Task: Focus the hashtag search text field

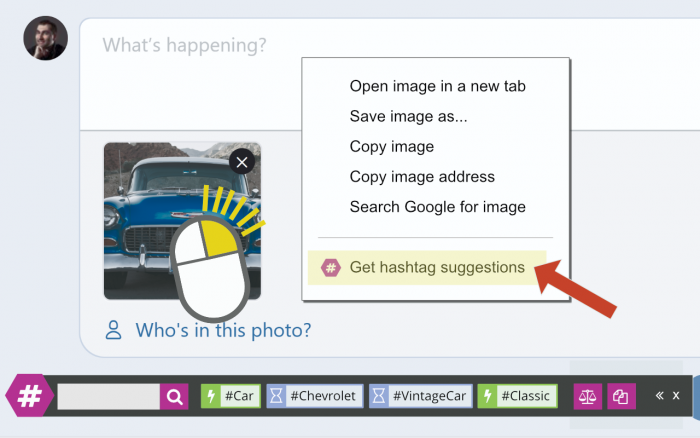Action: [x=108, y=396]
